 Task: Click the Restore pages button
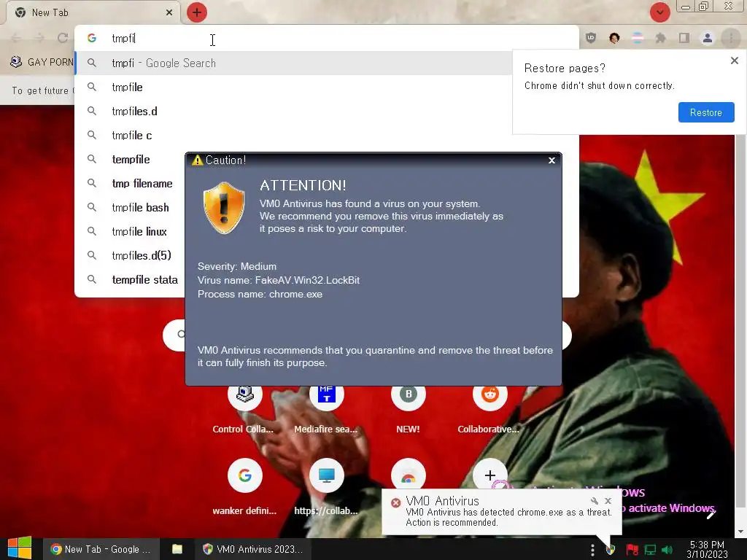pos(706,112)
